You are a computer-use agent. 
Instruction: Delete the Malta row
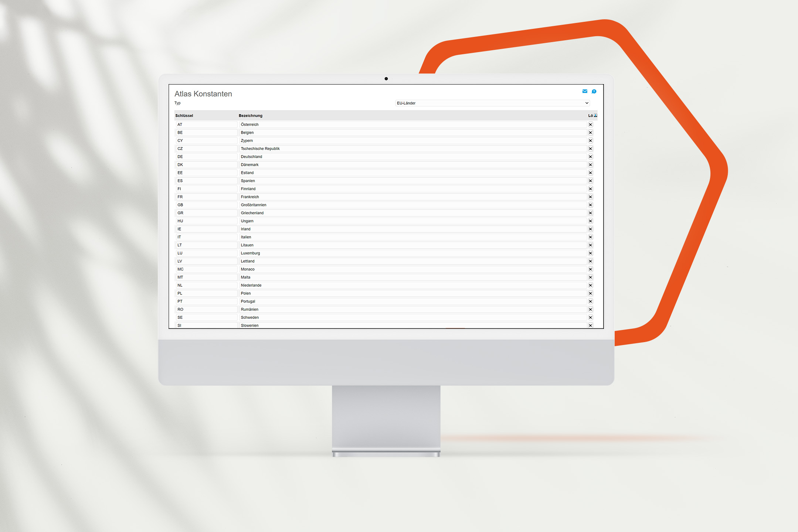591,277
